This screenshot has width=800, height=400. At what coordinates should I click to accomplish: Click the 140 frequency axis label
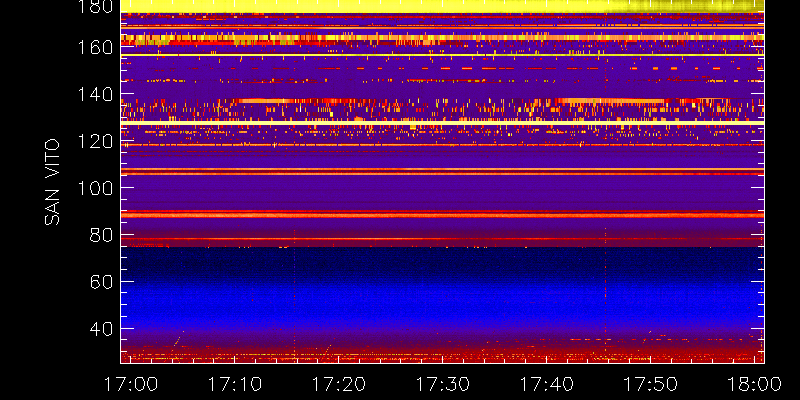pyautogui.click(x=95, y=94)
